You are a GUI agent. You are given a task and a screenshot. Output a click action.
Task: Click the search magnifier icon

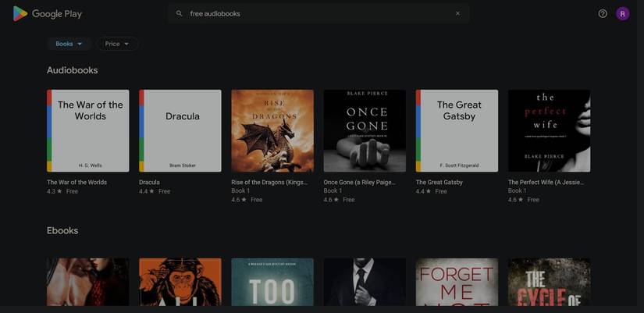click(179, 13)
